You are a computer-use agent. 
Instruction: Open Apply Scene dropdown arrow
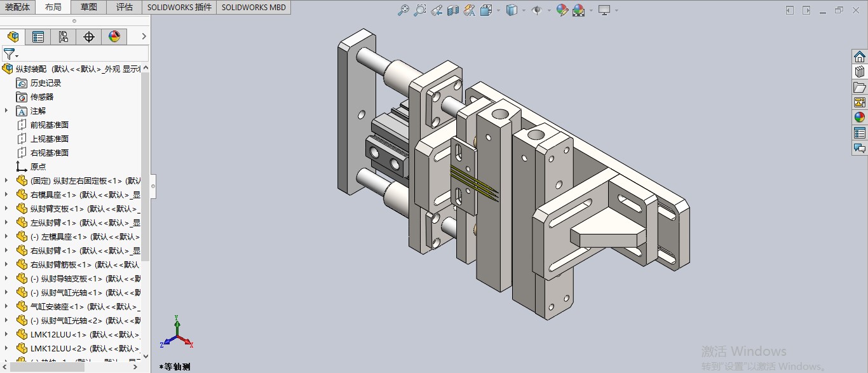click(x=591, y=10)
